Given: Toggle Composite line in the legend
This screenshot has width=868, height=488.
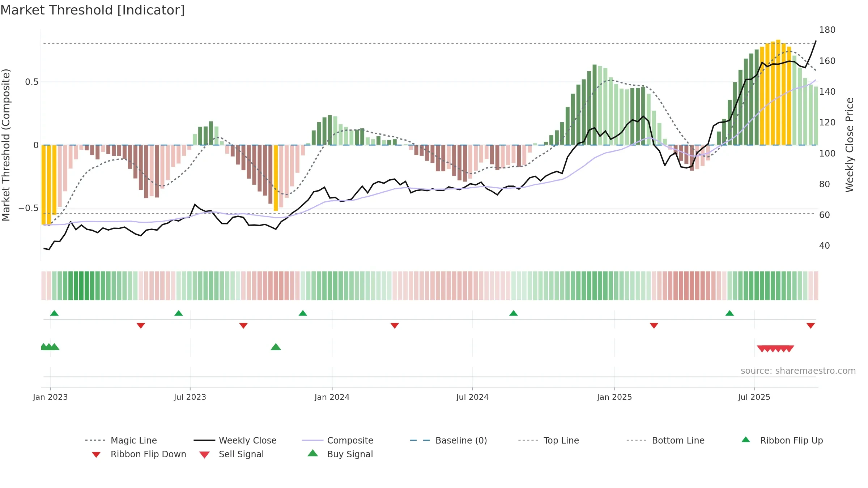Looking at the screenshot, I should (x=338, y=440).
